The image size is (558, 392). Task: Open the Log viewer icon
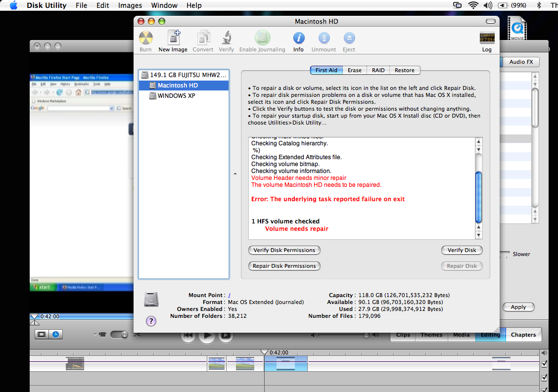pyautogui.click(x=487, y=38)
